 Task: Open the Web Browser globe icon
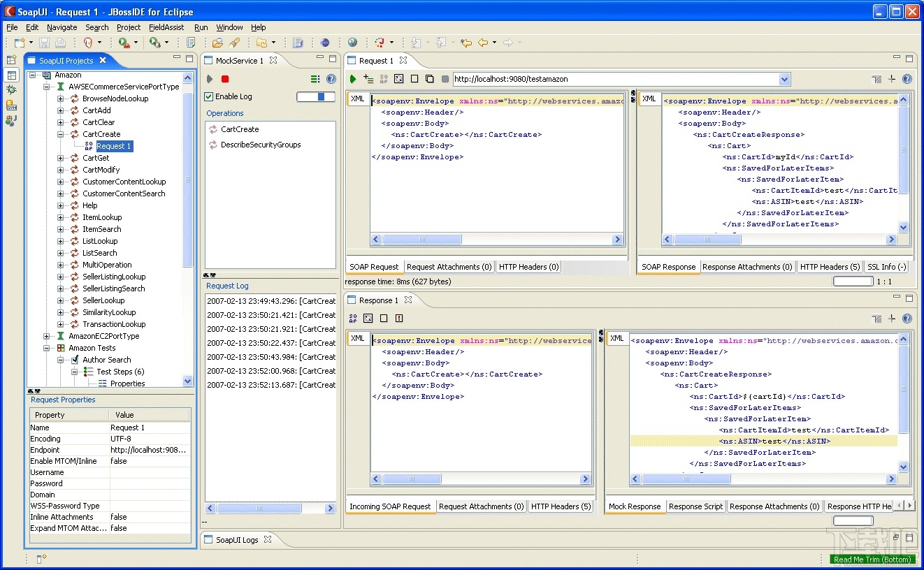[x=352, y=42]
